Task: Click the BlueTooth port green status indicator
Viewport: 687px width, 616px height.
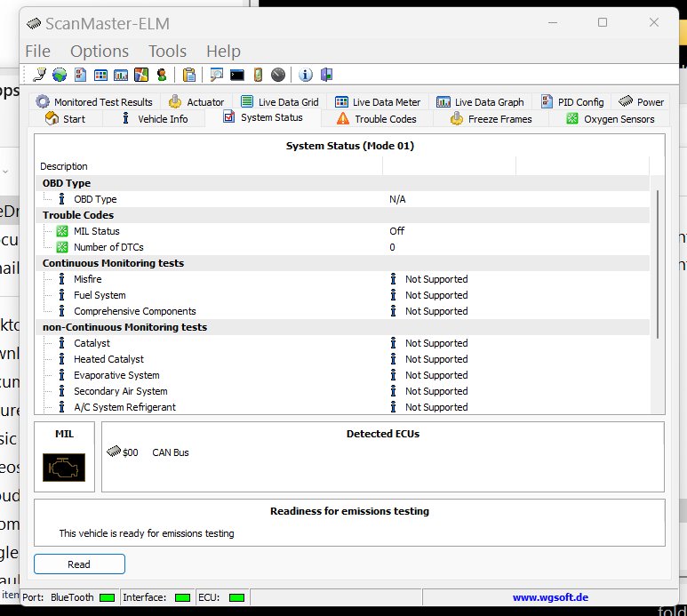Action: pos(107,597)
